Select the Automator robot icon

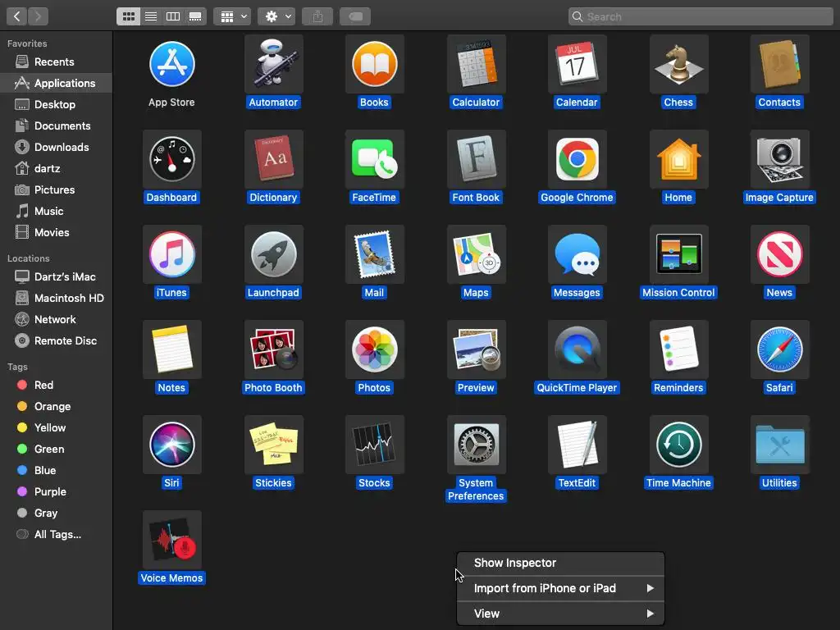(274, 64)
